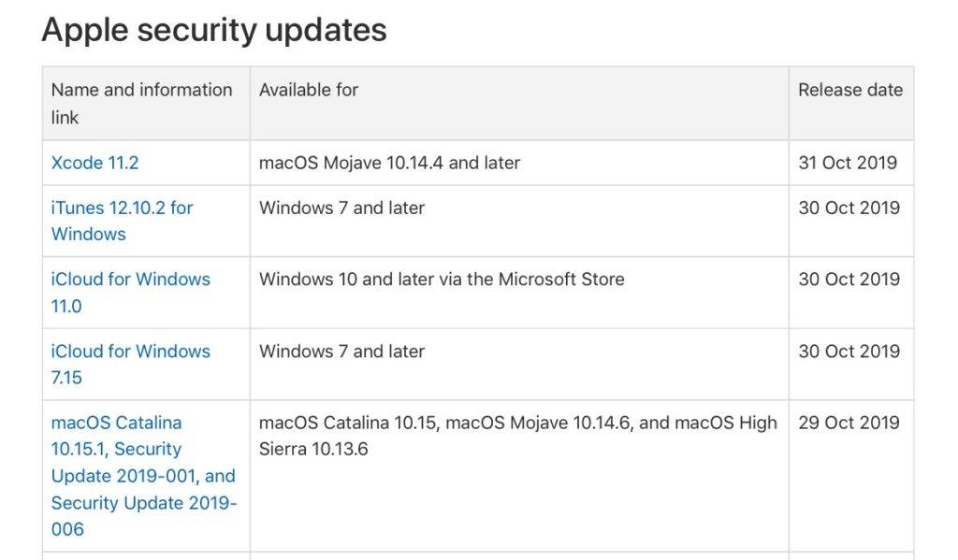The width and height of the screenshot is (958, 560).
Task: Open the iCloud for Windows 11.0 link
Action: tap(130, 292)
